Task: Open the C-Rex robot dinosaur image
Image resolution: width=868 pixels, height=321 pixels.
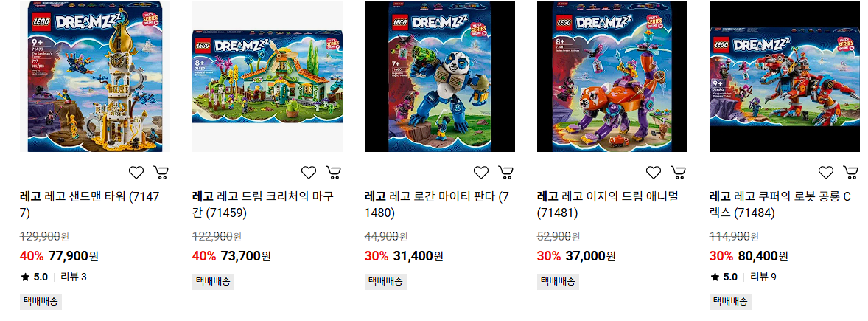Action: point(785,77)
